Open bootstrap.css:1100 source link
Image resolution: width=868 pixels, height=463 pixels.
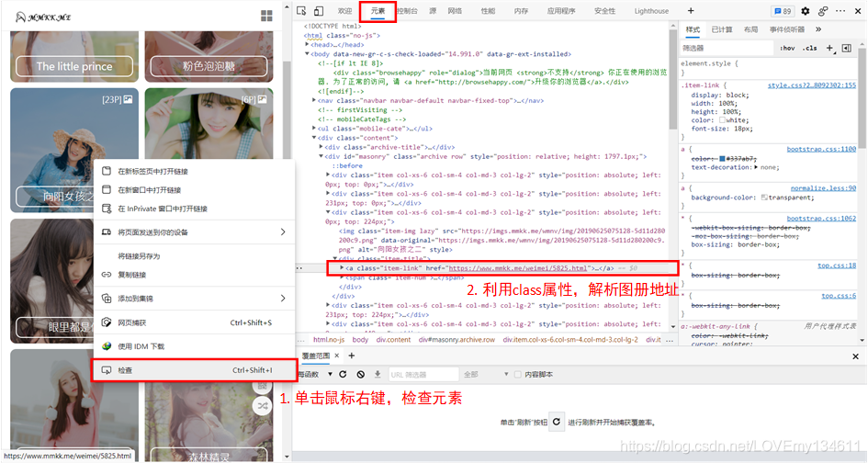[x=821, y=149]
